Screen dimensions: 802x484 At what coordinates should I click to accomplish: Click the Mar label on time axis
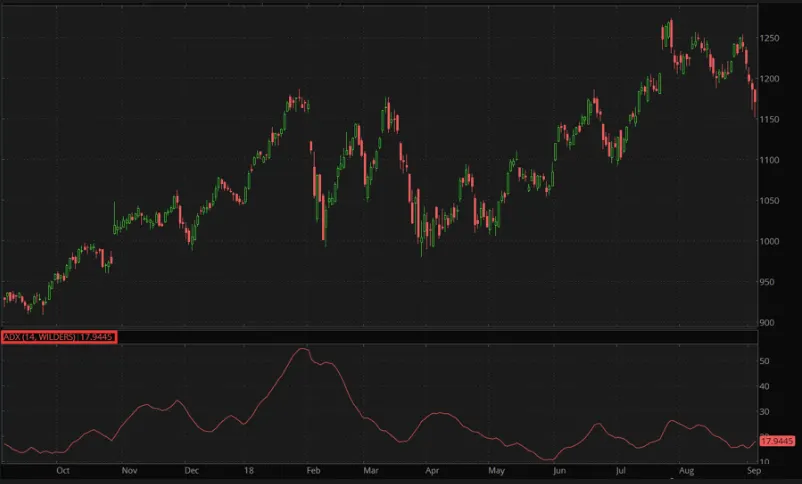tap(371, 471)
